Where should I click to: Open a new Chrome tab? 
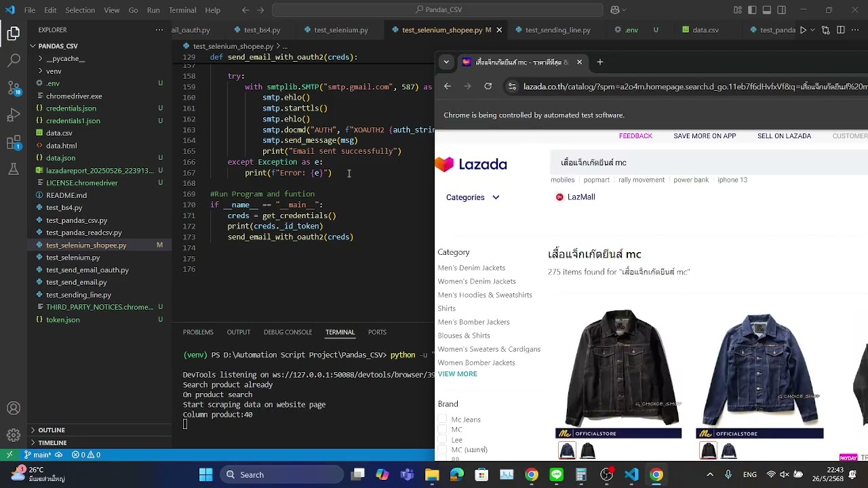[599, 62]
